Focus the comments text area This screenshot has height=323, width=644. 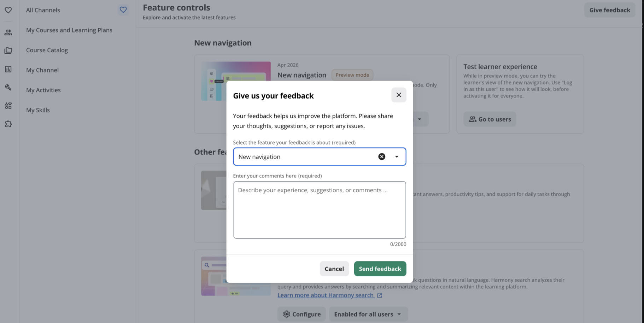(320, 210)
